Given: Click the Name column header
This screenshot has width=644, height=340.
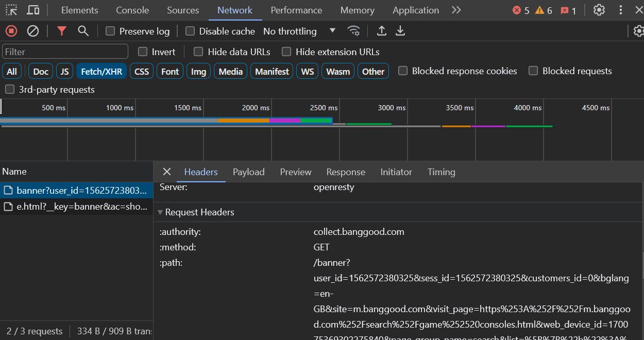Looking at the screenshot, I should [76, 172].
